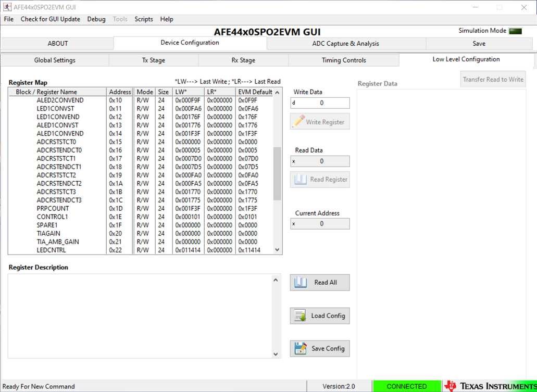Image resolution: width=537 pixels, height=392 pixels.
Task: Click the CONNECTED status indicator
Action: pyautogui.click(x=406, y=386)
